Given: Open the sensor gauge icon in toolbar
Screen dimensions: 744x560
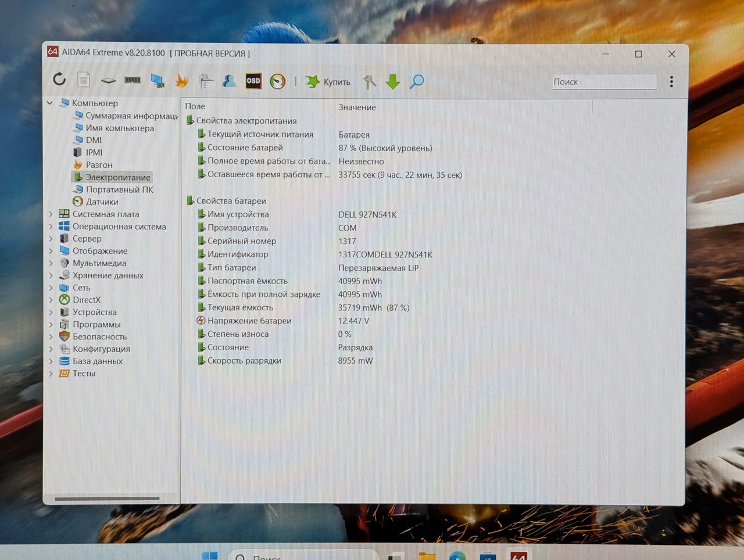Looking at the screenshot, I should pos(278,81).
